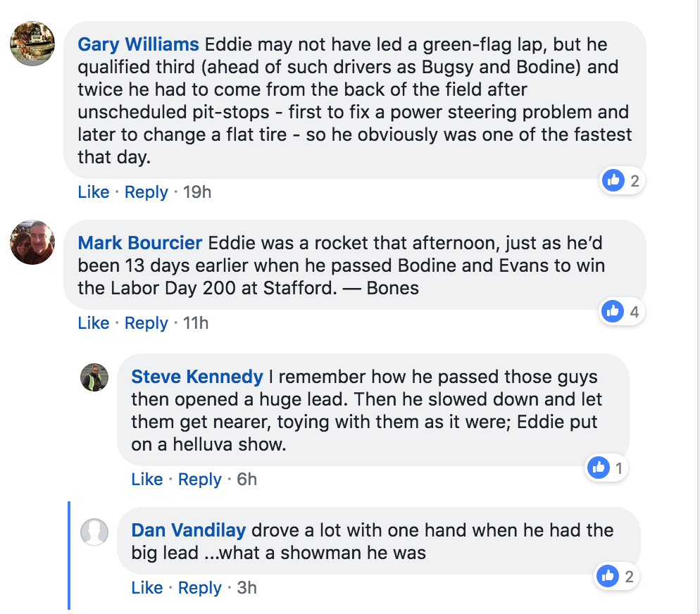Open Gary Williams' profile name link
This screenshot has height=614, width=700.
pos(139,44)
